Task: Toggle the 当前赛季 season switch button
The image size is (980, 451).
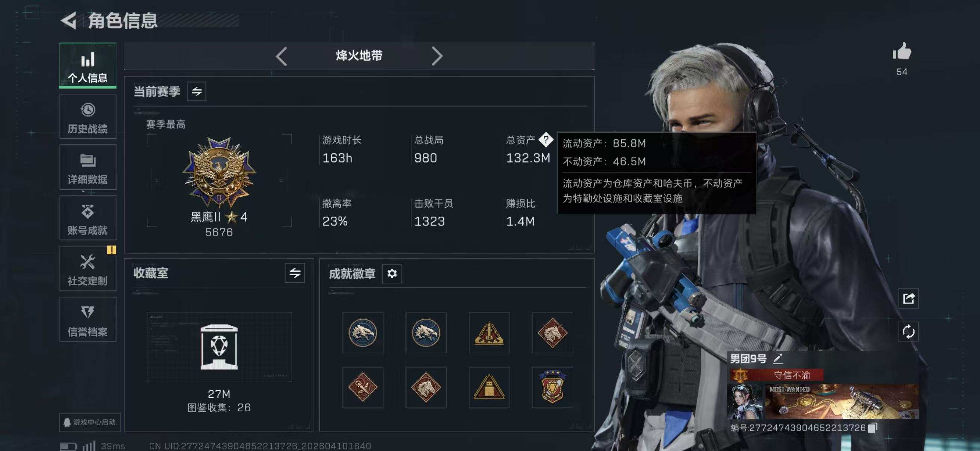Action: (196, 91)
